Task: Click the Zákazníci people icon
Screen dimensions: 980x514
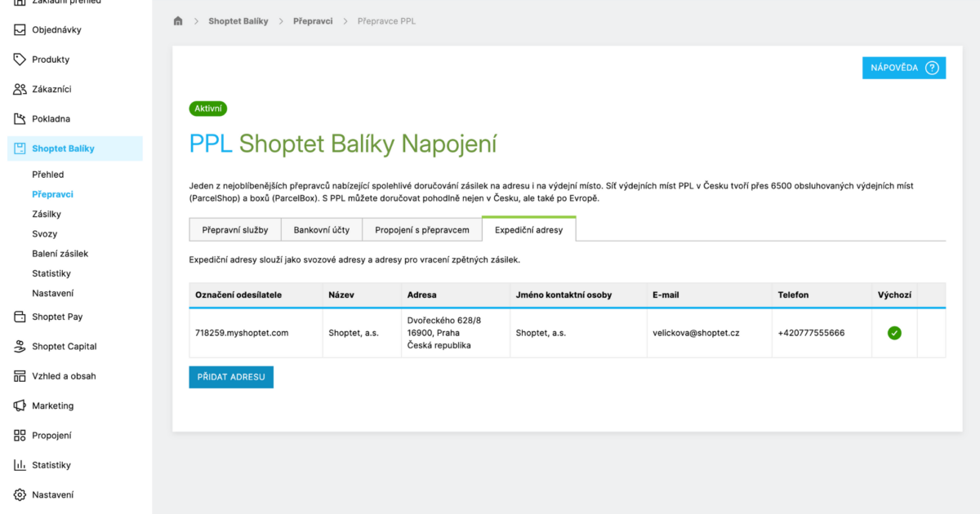Action: 20,89
